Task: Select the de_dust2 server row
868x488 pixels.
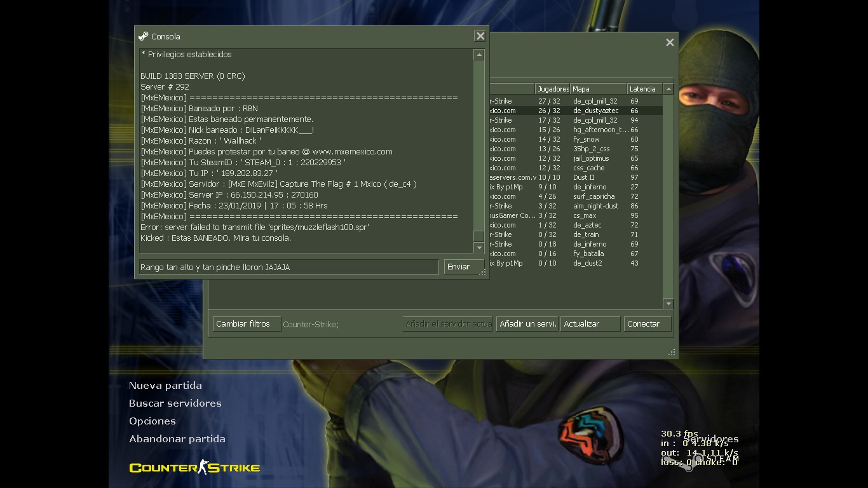Action: (x=576, y=263)
